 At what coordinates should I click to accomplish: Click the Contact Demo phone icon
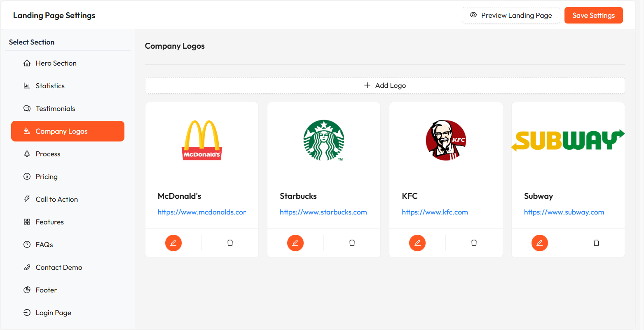coord(27,267)
